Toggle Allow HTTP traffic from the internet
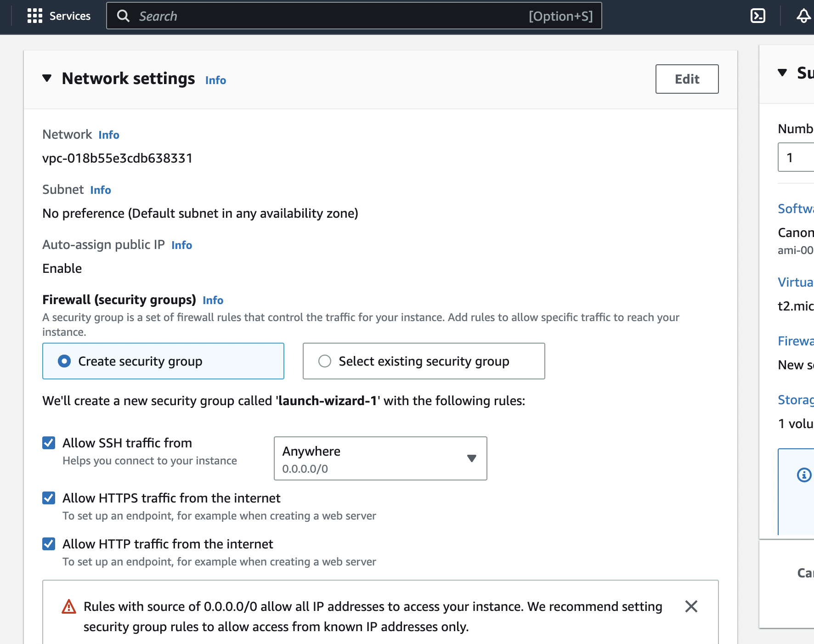Image resolution: width=814 pixels, height=644 pixels. [x=49, y=544]
